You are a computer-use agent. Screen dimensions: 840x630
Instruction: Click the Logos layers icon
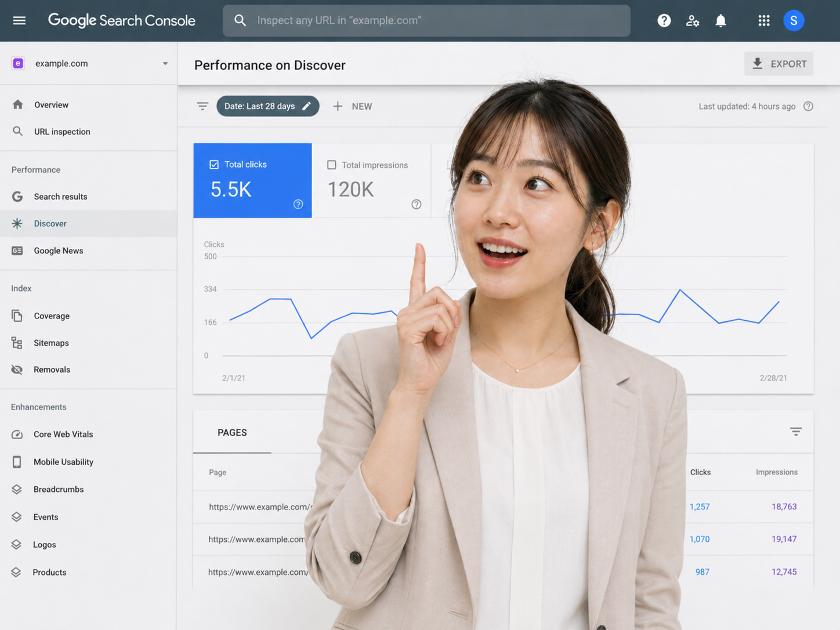point(16,545)
